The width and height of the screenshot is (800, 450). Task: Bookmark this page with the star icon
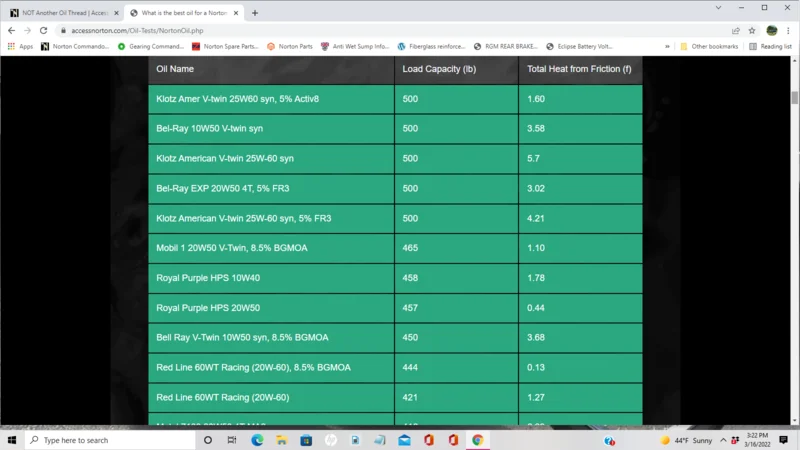tap(752, 31)
